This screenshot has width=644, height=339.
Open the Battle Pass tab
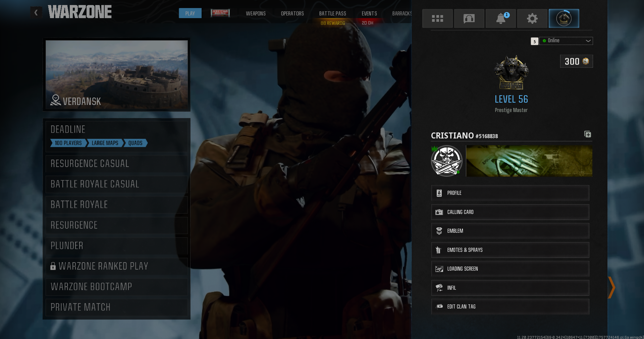click(332, 13)
